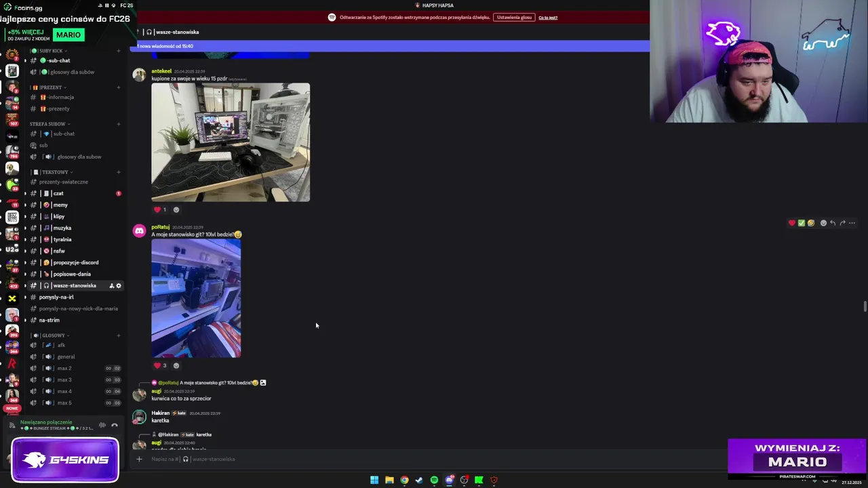This screenshot has width=868, height=488.
Task: Open antekeel's desk setup photo
Action: pos(231,142)
